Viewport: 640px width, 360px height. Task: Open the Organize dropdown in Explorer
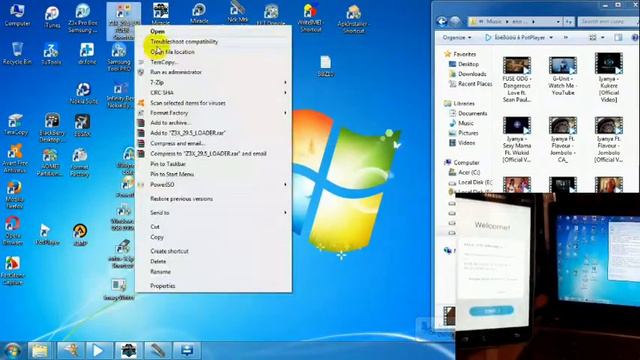[x=456, y=38]
